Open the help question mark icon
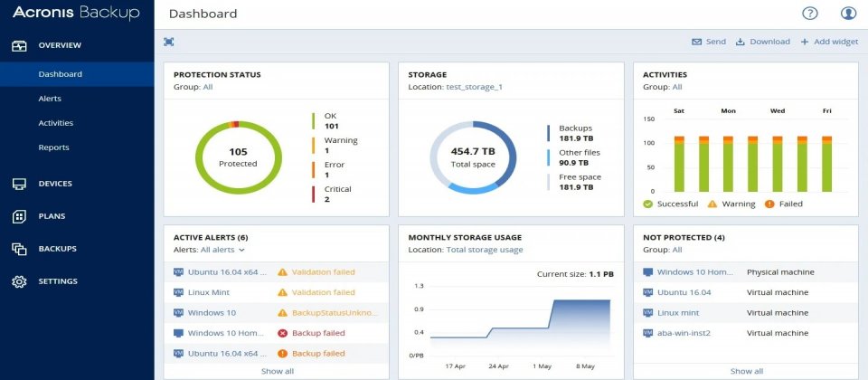 (810, 14)
